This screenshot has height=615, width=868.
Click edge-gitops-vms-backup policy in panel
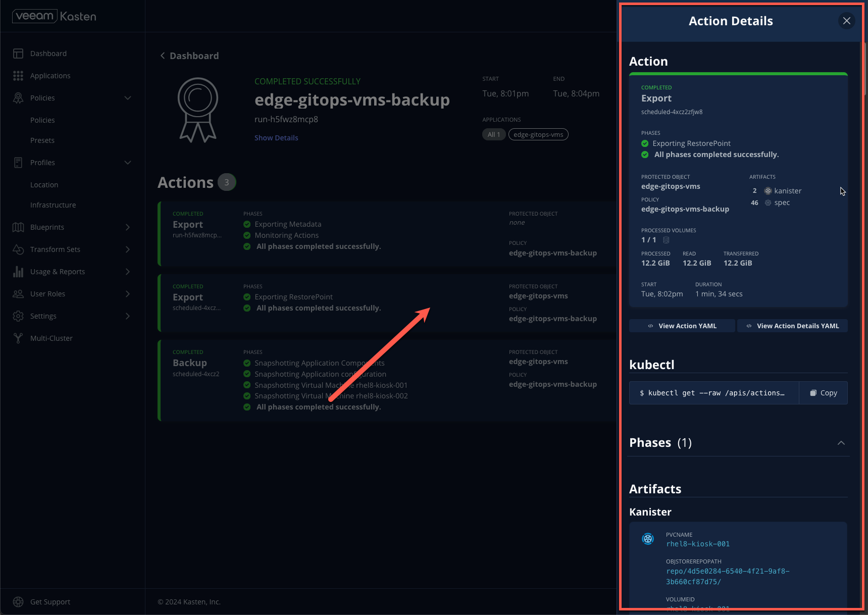tap(685, 209)
